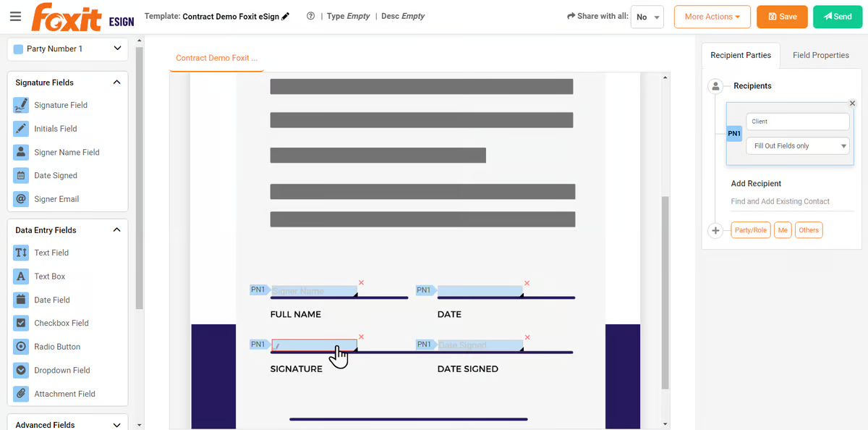Select the Date Signed calendar icon
Screen dimensions: 868x430
21,175
